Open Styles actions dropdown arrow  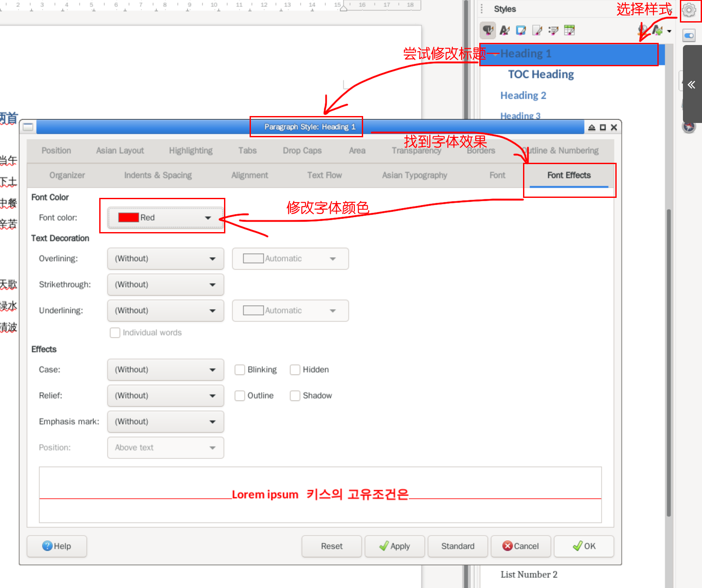click(669, 31)
